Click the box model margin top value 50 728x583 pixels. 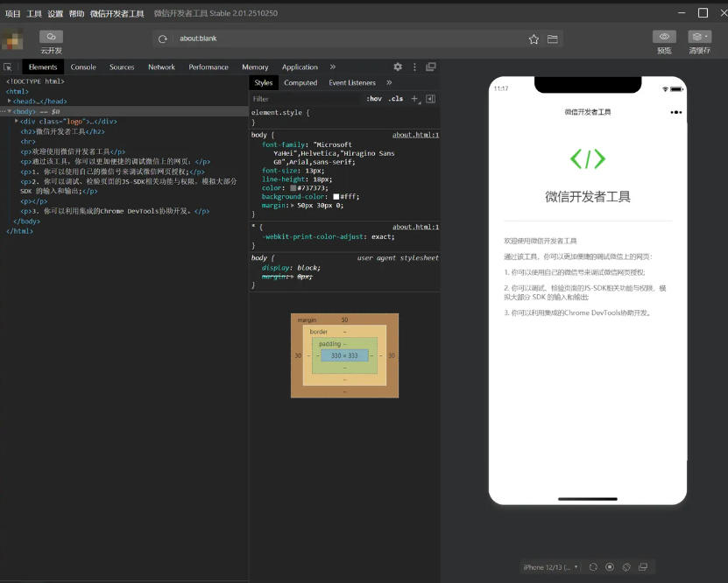(344, 320)
